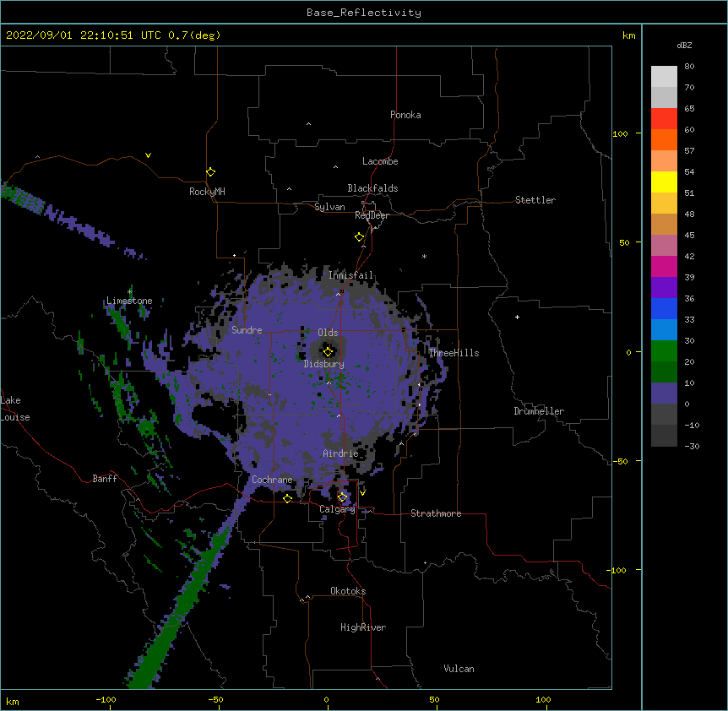Click the Sundre town label
Screen dimensions: 728x711
247,330
